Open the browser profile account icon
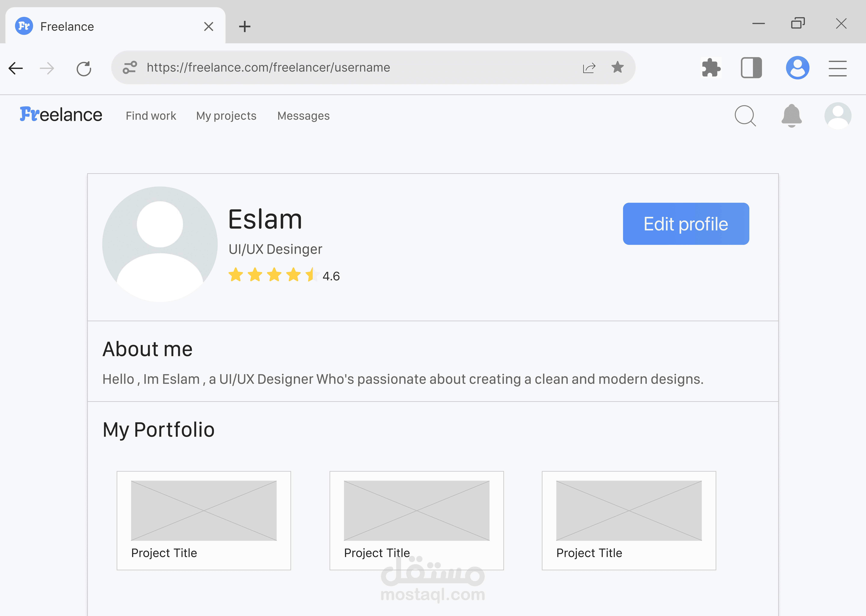This screenshot has height=616, width=866. [798, 68]
